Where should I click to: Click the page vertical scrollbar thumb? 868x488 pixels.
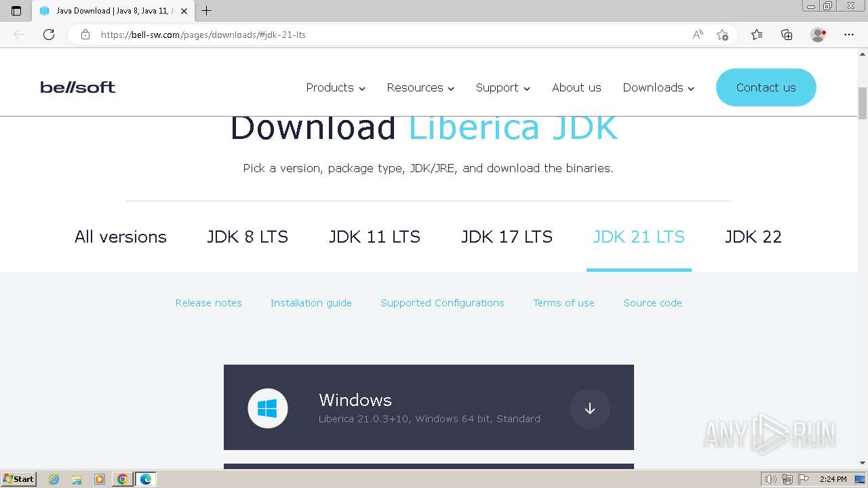click(x=863, y=104)
